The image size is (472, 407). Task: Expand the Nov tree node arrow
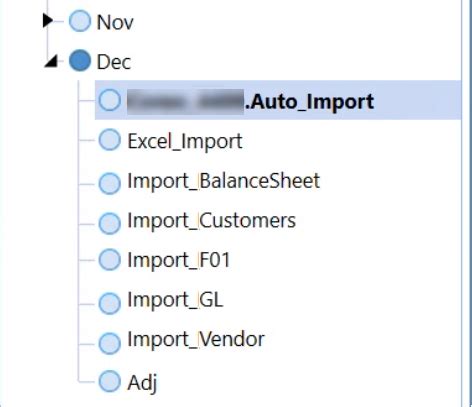coord(48,21)
